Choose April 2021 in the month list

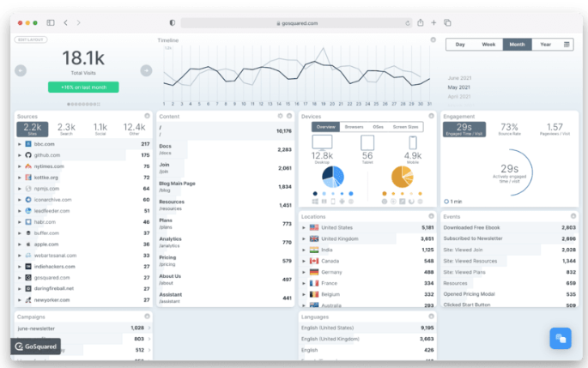[x=459, y=97]
